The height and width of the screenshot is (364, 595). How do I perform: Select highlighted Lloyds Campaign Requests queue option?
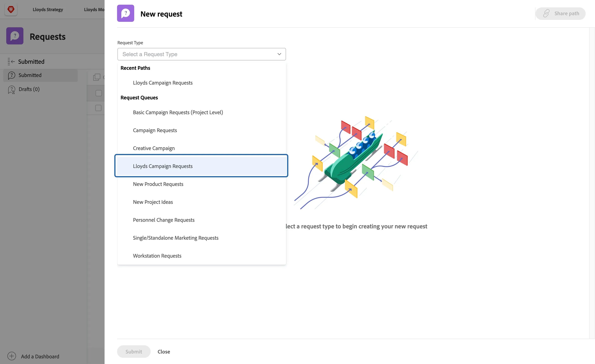[x=201, y=166]
